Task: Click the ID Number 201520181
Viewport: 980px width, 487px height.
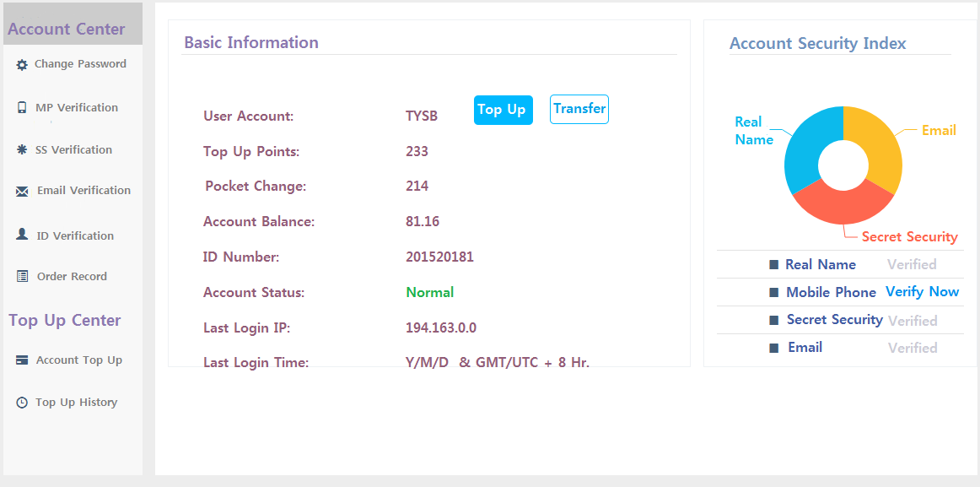Action: point(439,257)
